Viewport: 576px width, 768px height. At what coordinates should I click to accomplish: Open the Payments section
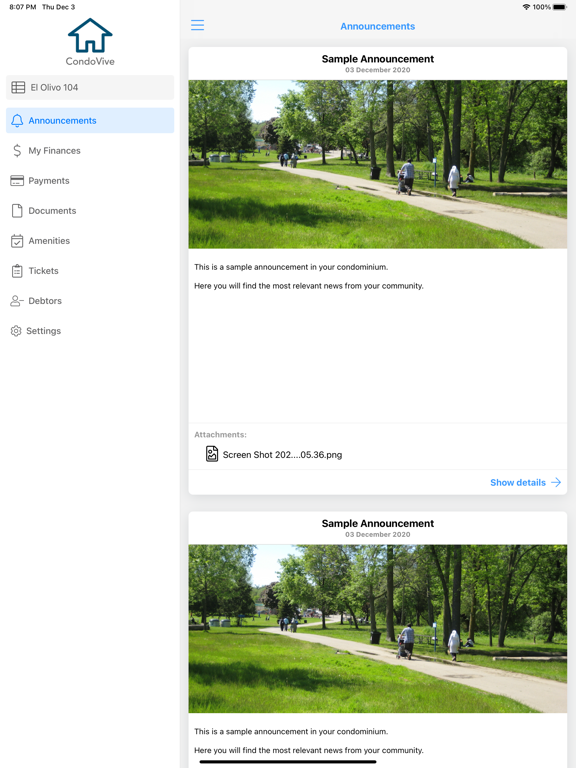(x=90, y=181)
